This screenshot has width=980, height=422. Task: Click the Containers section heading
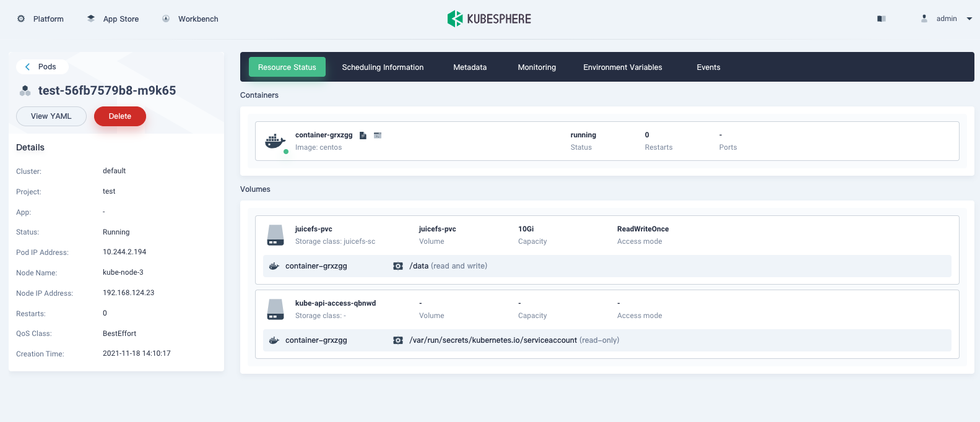click(x=259, y=95)
